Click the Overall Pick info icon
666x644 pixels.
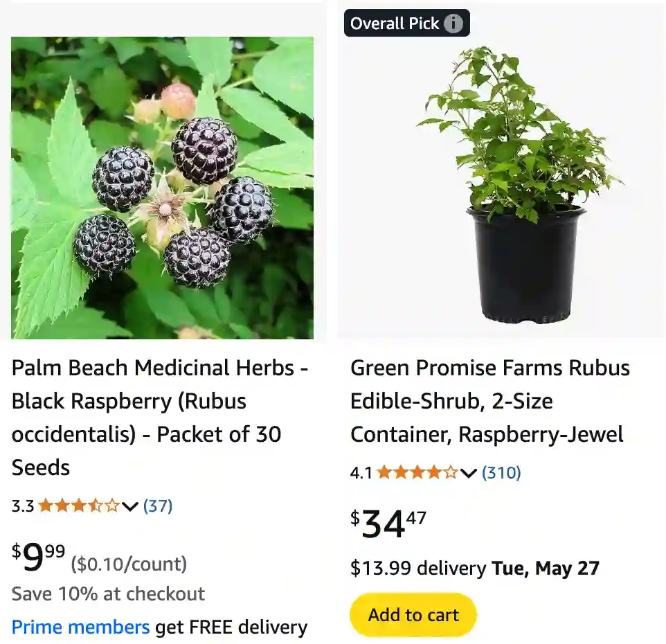[x=455, y=23]
